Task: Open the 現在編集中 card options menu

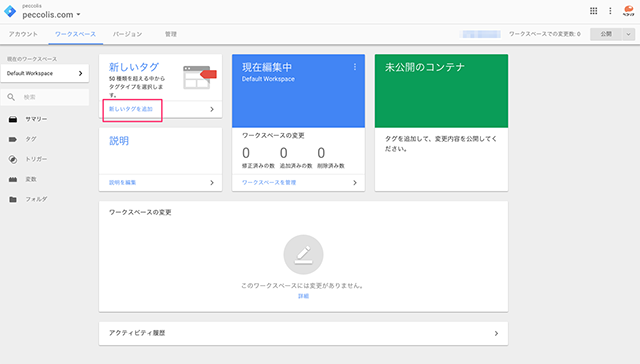Action: 355,67
